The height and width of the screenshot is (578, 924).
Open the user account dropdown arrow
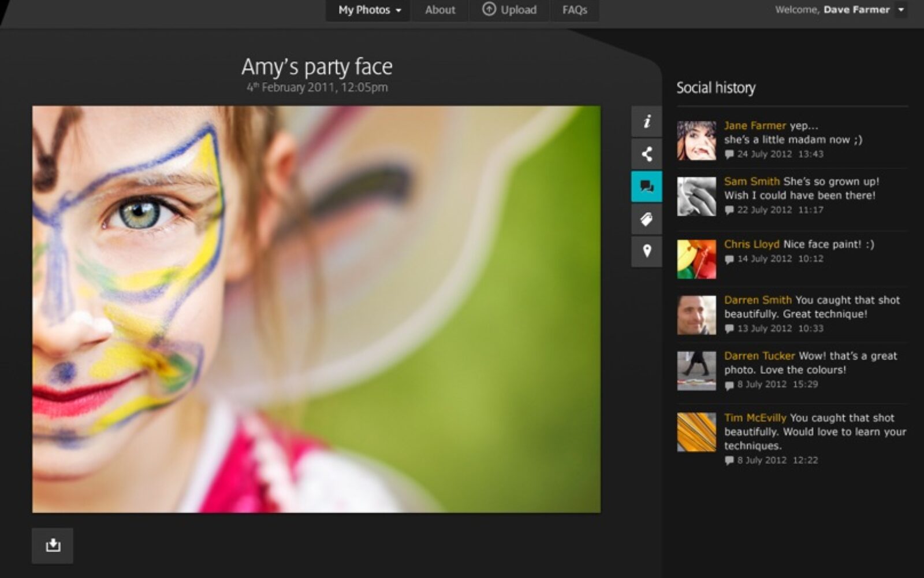pyautogui.click(x=901, y=10)
